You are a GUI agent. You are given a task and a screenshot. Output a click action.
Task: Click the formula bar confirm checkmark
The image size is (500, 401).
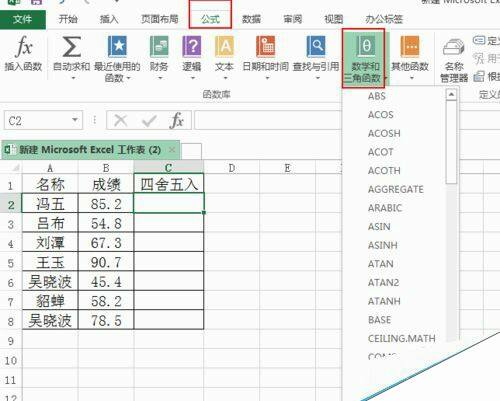click(x=149, y=121)
